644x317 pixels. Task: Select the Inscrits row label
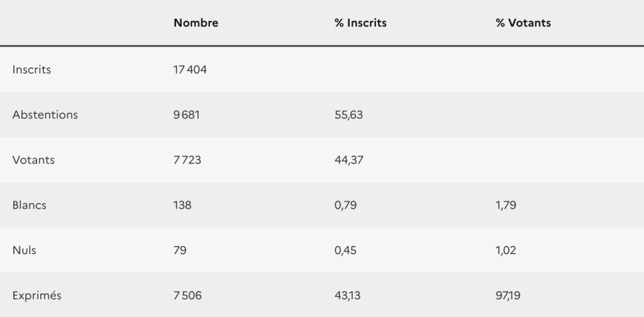pos(31,70)
